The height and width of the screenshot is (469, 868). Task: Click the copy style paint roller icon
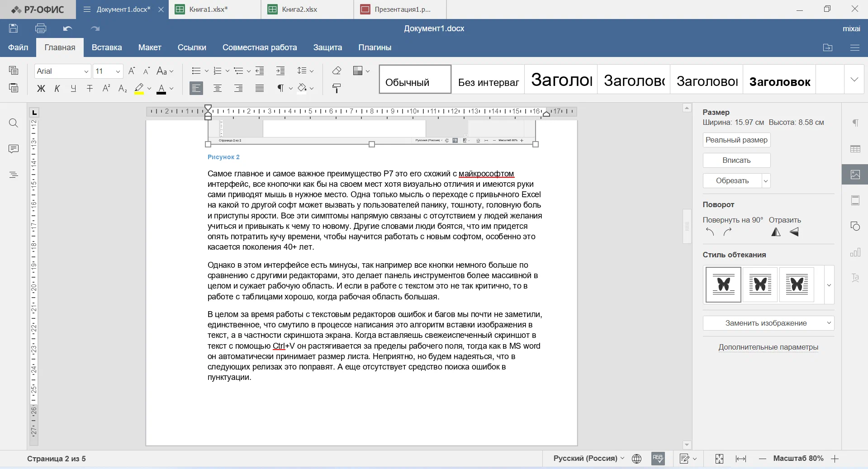pyautogui.click(x=336, y=88)
